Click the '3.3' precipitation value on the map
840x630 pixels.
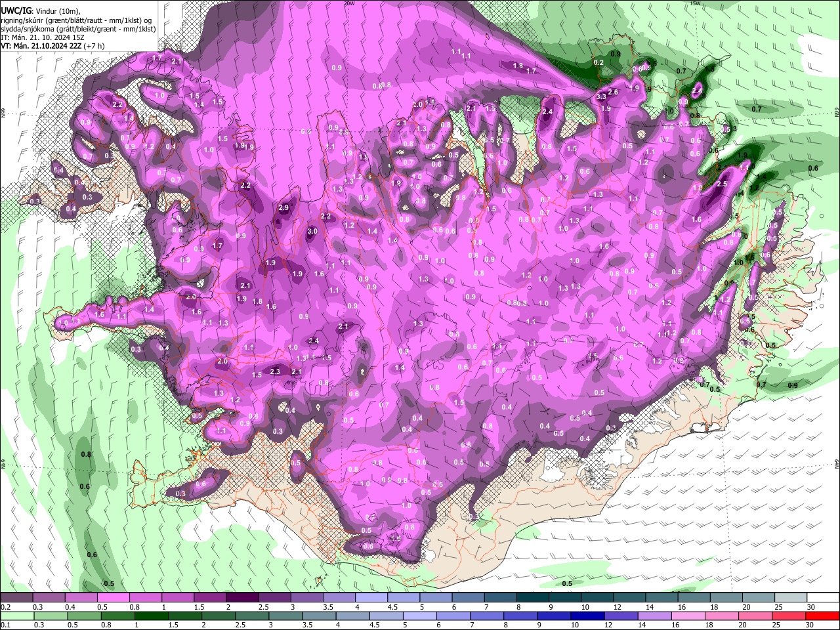coord(601,96)
